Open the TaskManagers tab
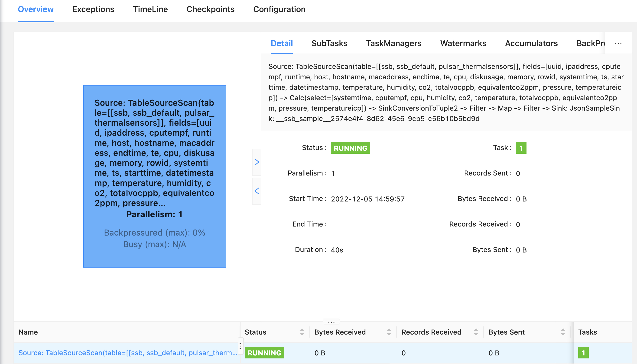This screenshot has width=637, height=364. pyautogui.click(x=394, y=43)
